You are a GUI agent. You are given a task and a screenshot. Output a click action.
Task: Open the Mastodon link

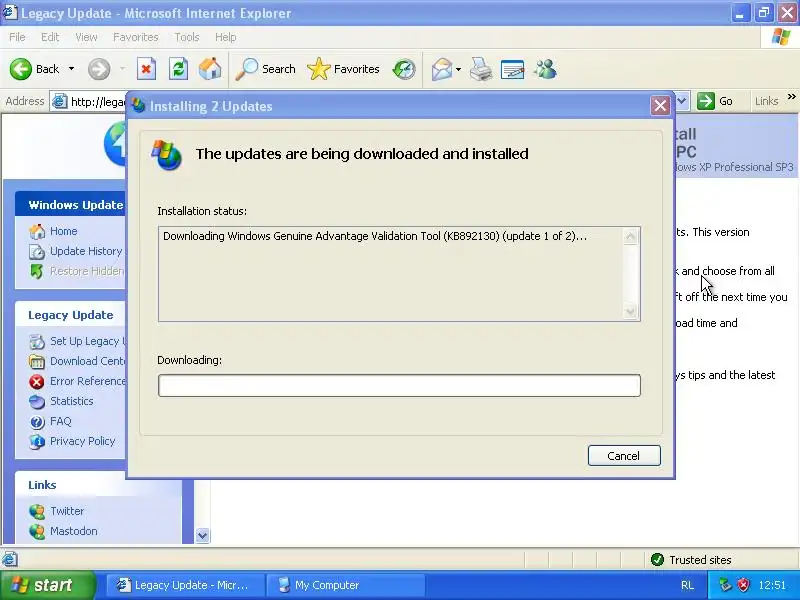click(73, 531)
